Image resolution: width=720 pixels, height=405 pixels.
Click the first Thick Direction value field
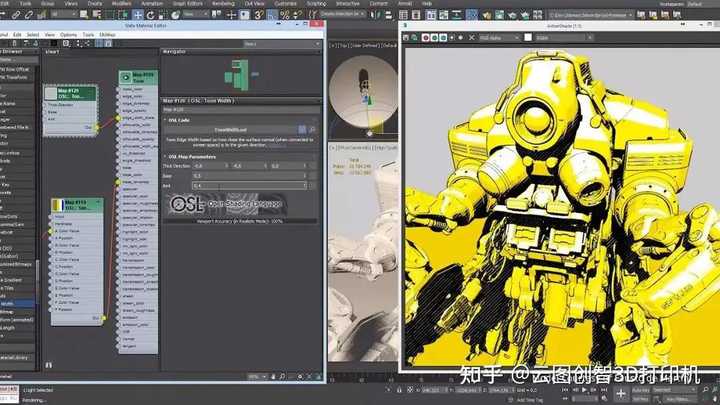(x=211, y=166)
